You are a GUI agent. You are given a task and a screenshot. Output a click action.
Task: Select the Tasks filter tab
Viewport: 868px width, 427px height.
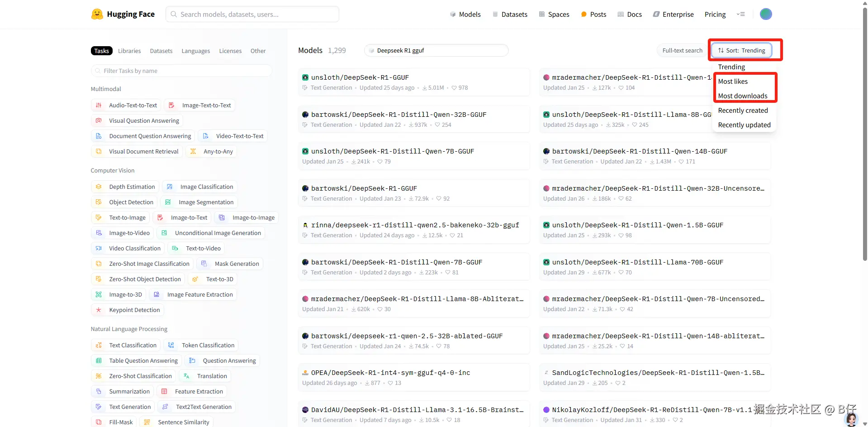[x=101, y=51]
